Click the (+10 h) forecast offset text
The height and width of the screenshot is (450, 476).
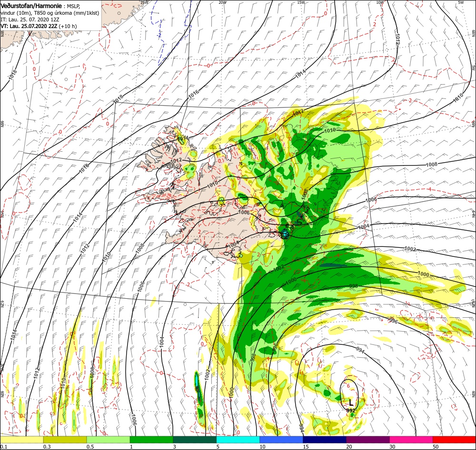coord(68,26)
